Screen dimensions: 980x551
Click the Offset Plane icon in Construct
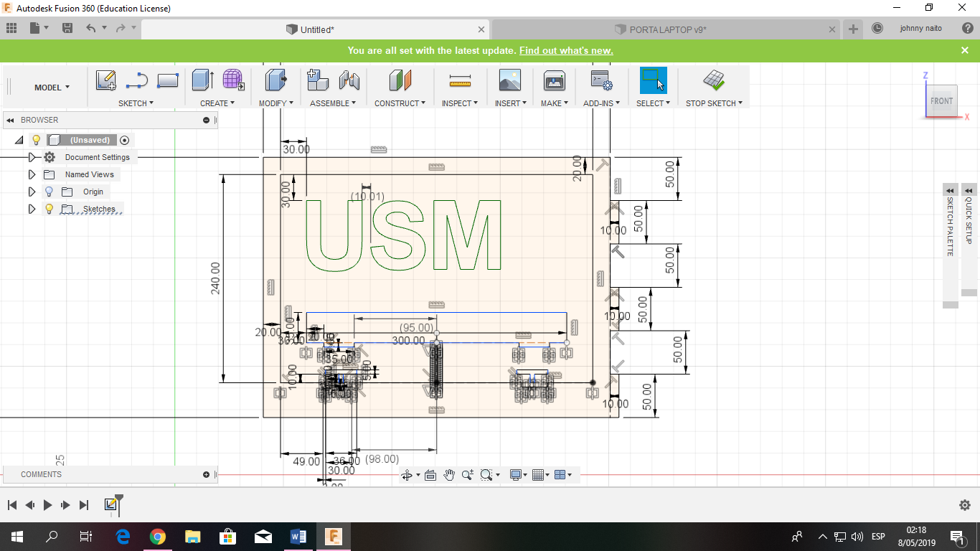coord(400,80)
